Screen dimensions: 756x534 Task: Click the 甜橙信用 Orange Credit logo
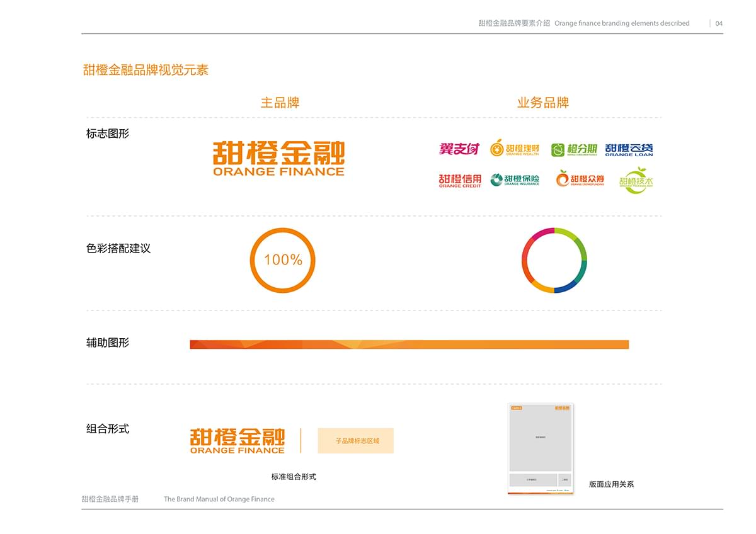pyautogui.click(x=460, y=181)
